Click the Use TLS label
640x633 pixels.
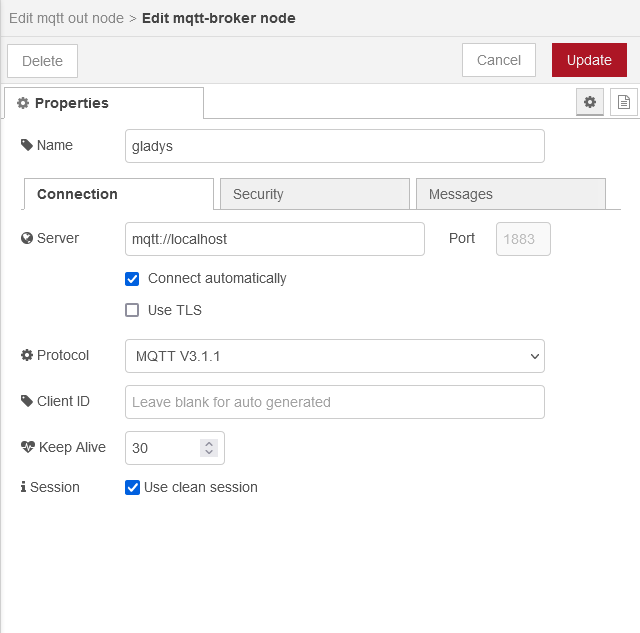click(175, 310)
